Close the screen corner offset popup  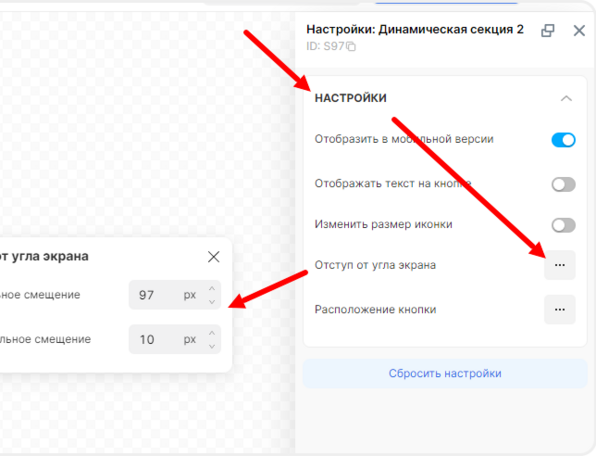click(x=214, y=257)
